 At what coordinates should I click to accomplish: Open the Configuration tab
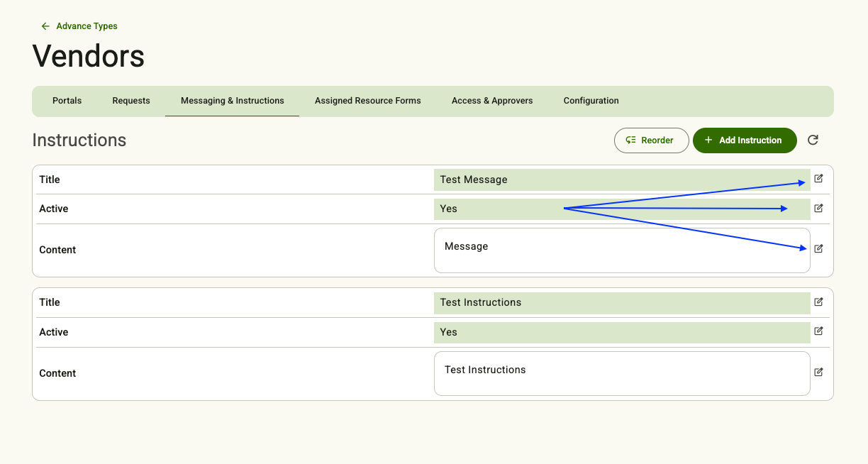tap(591, 101)
